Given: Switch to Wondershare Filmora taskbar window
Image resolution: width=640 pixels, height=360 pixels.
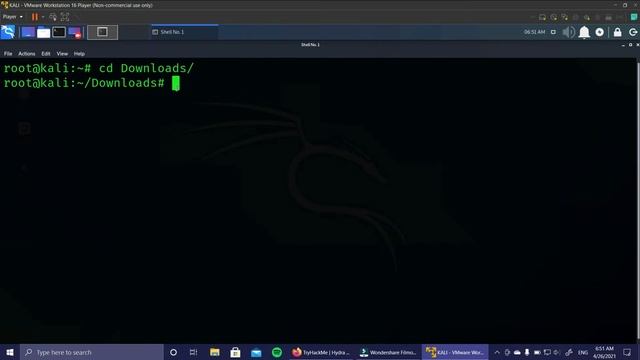Looking at the screenshot, I should click(388, 352).
